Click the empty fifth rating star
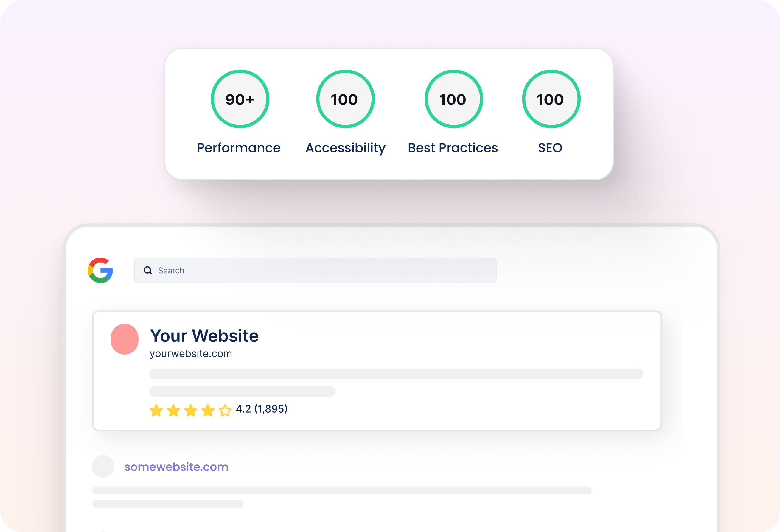Viewport: 780px width, 532px height. pyautogui.click(x=225, y=410)
